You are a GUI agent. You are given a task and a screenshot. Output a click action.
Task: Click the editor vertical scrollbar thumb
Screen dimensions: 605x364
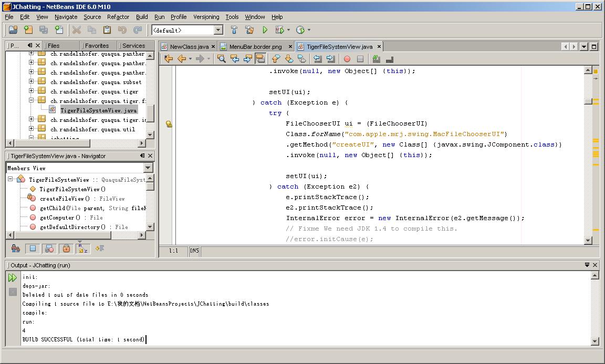pos(588,101)
